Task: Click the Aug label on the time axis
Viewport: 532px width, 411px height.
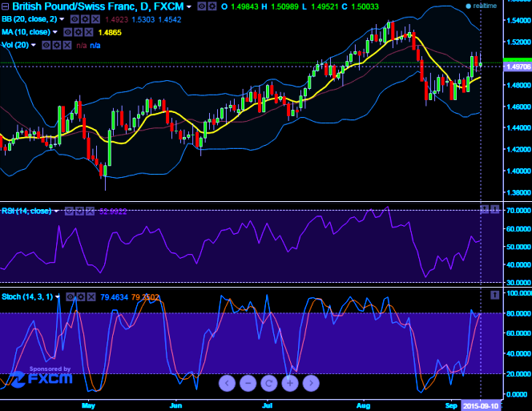Action: pos(364,405)
